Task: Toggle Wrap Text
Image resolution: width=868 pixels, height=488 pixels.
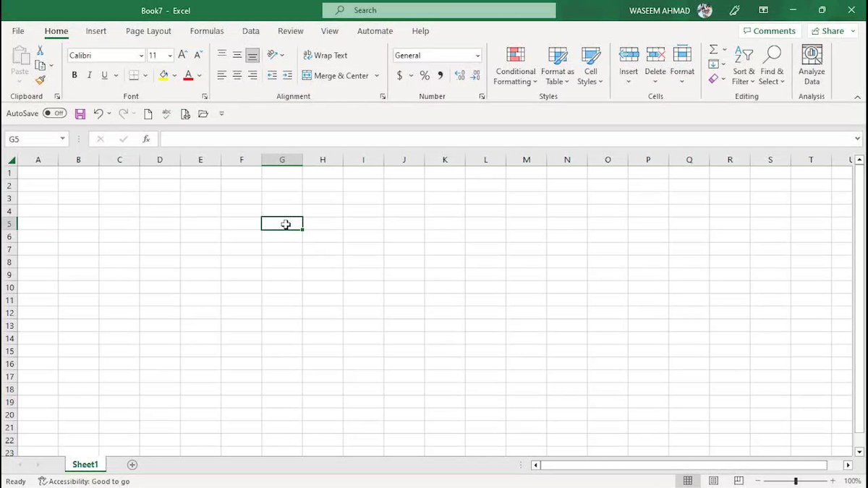Action: point(325,55)
